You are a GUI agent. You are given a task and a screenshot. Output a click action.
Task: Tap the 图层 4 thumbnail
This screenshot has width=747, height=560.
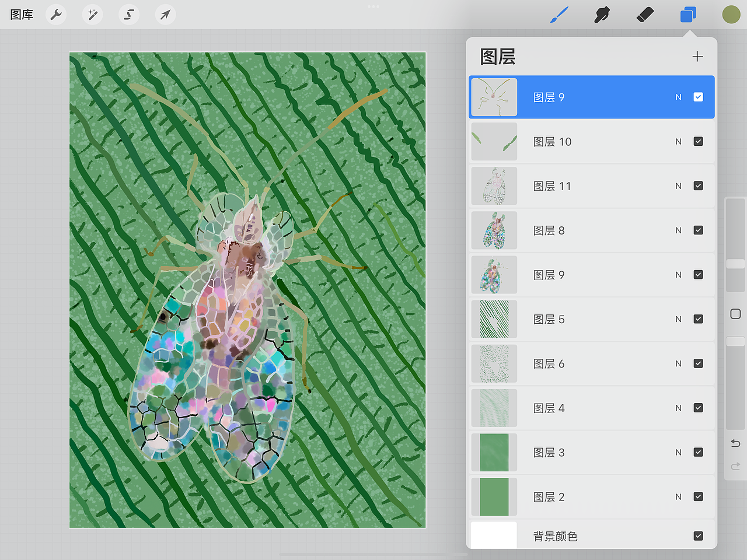click(494, 408)
